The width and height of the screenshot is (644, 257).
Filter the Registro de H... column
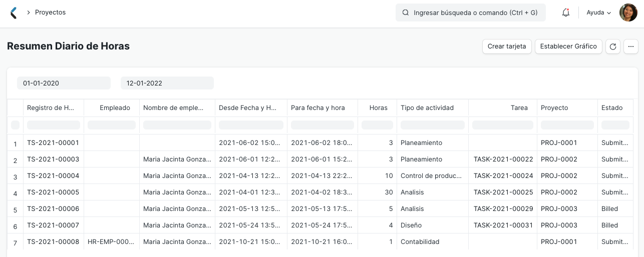pyautogui.click(x=54, y=125)
